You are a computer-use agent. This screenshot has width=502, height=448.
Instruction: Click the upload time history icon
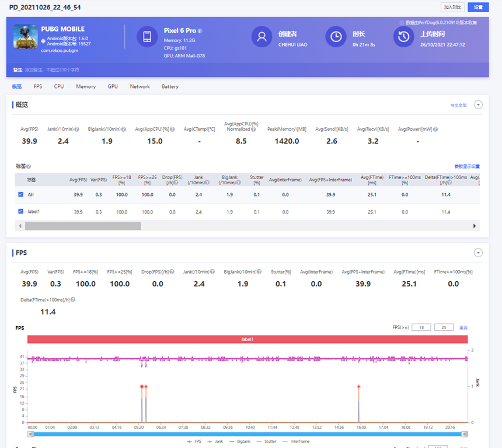pyautogui.click(x=403, y=37)
